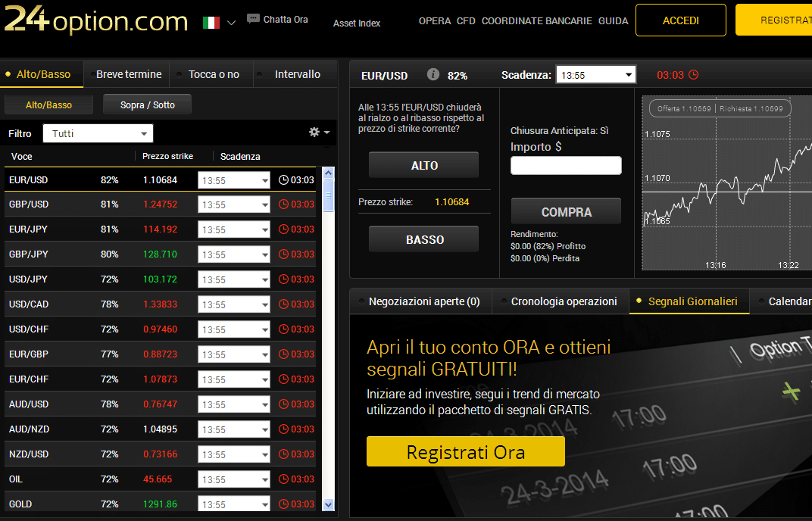The image size is (812, 521).
Task: Click the asset list scrollbar up arrow
Action: click(x=328, y=173)
